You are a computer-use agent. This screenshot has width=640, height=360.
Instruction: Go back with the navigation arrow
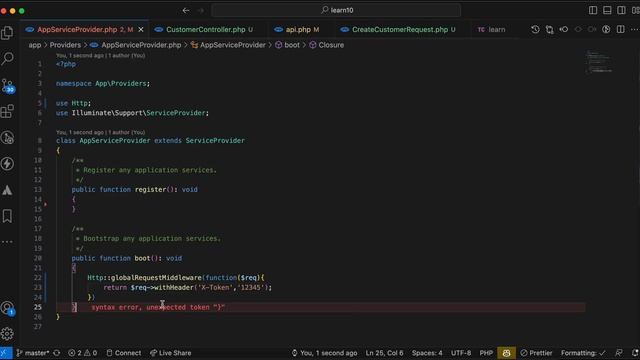[186, 10]
